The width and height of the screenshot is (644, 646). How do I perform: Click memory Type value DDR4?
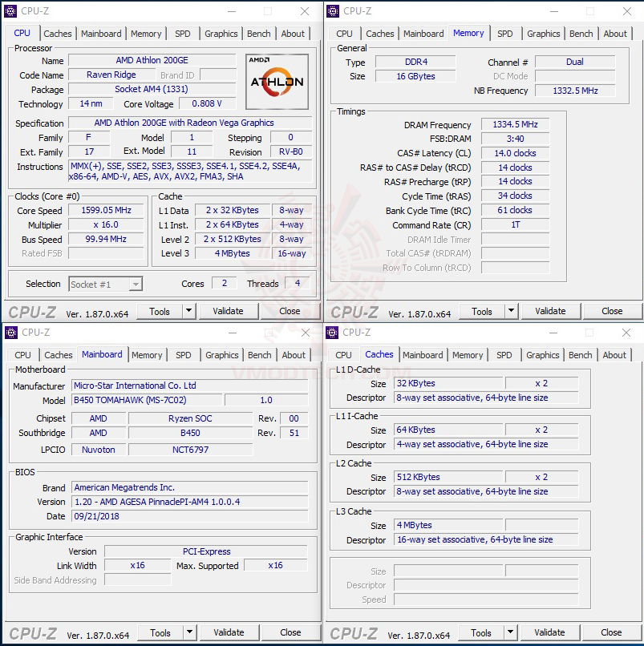click(x=416, y=62)
